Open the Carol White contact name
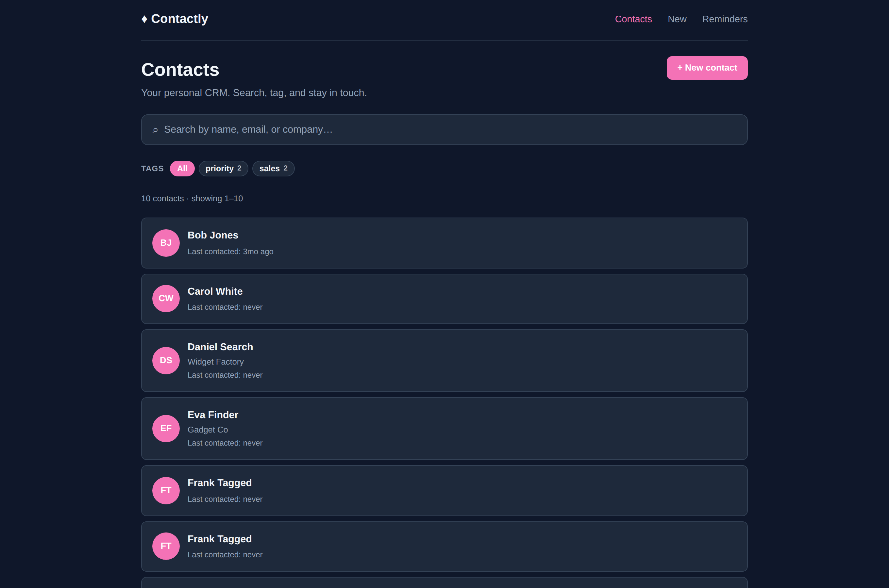This screenshot has height=588, width=889. 215,291
